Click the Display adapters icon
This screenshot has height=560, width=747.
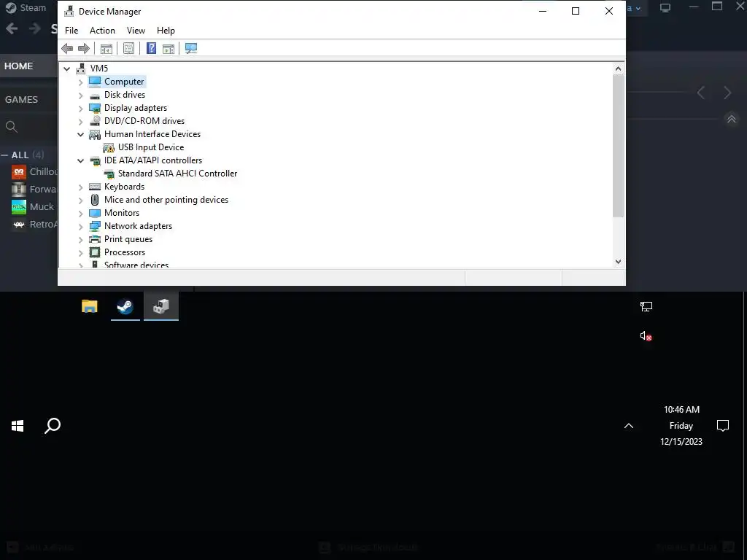pyautogui.click(x=95, y=108)
